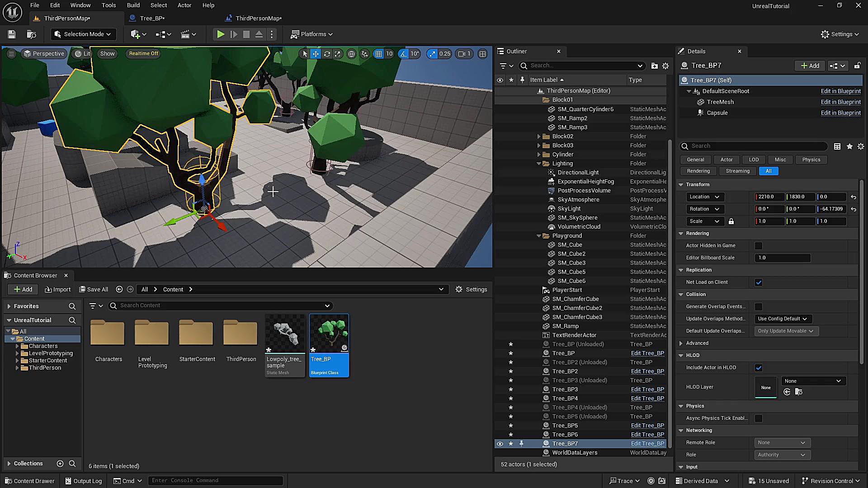Image resolution: width=868 pixels, height=488 pixels.
Task: Click the green Play level button
Action: (220, 34)
